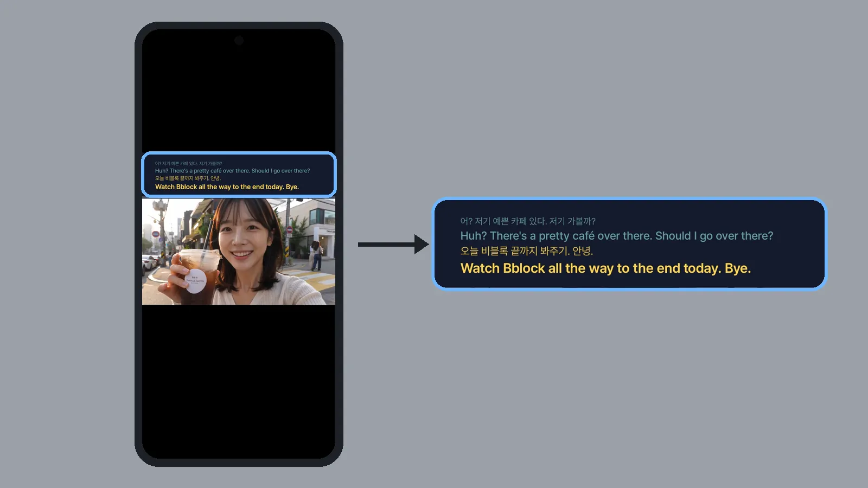Tap the selfie video thumbnail on the phone
The height and width of the screenshot is (488, 868).
click(x=239, y=252)
